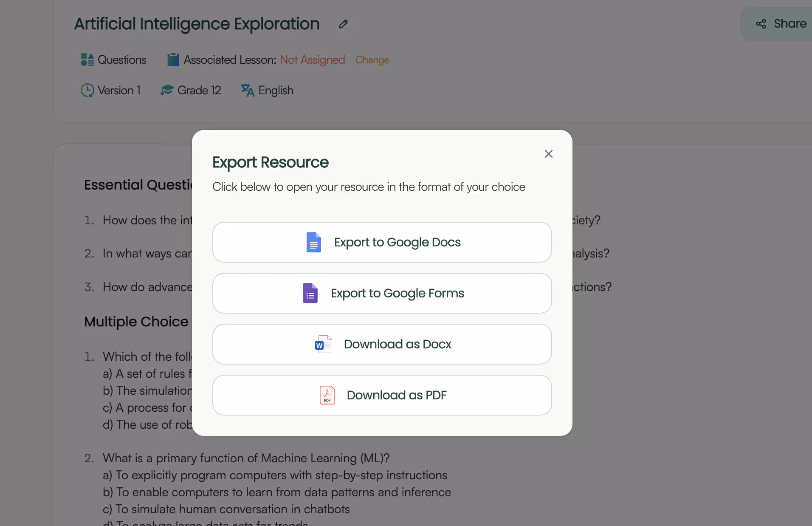Click Export to Google Forms button
812x526 pixels.
[x=382, y=293]
